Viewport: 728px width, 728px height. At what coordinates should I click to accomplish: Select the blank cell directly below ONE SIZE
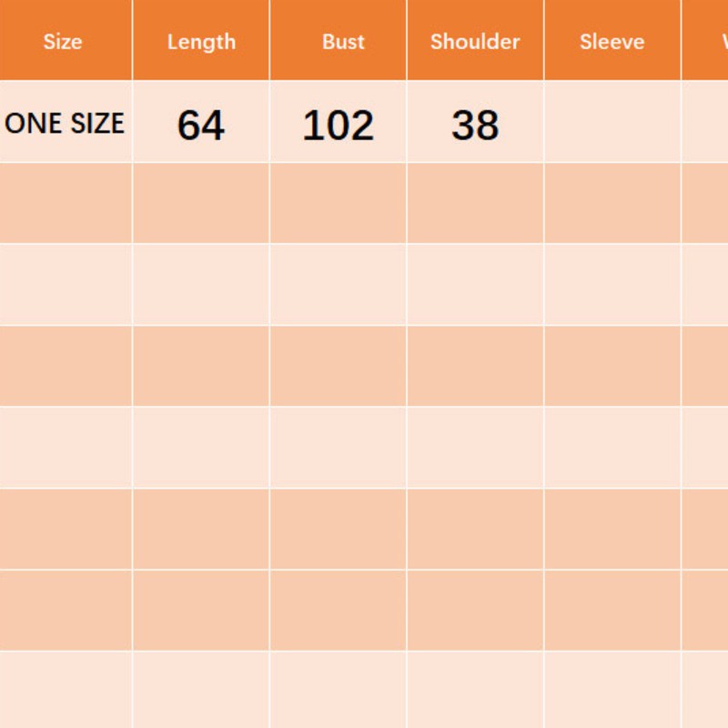click(66, 203)
